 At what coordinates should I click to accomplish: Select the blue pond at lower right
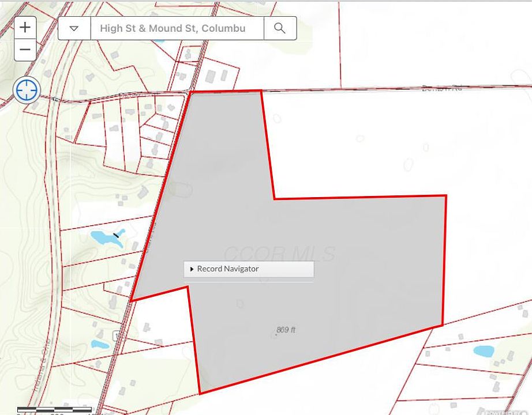[483, 350]
